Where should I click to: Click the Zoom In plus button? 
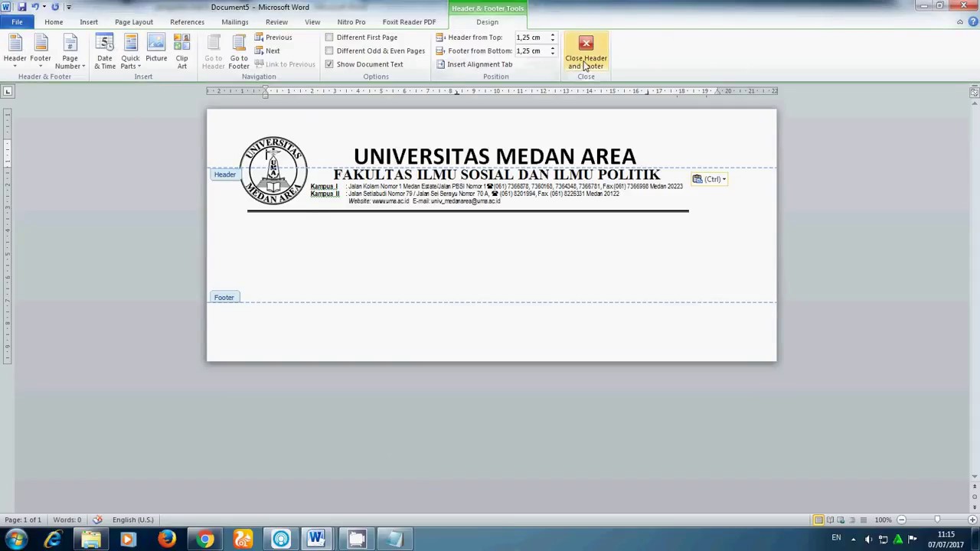pos(972,520)
